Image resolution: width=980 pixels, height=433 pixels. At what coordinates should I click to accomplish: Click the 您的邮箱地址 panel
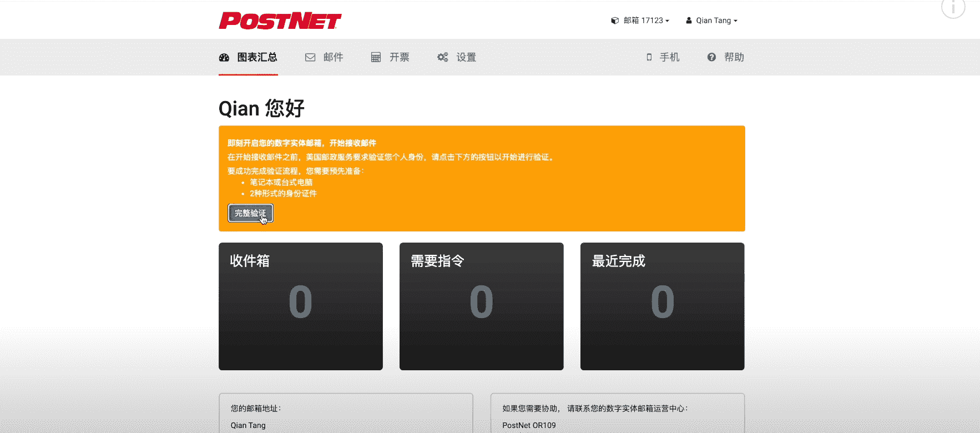(346, 414)
